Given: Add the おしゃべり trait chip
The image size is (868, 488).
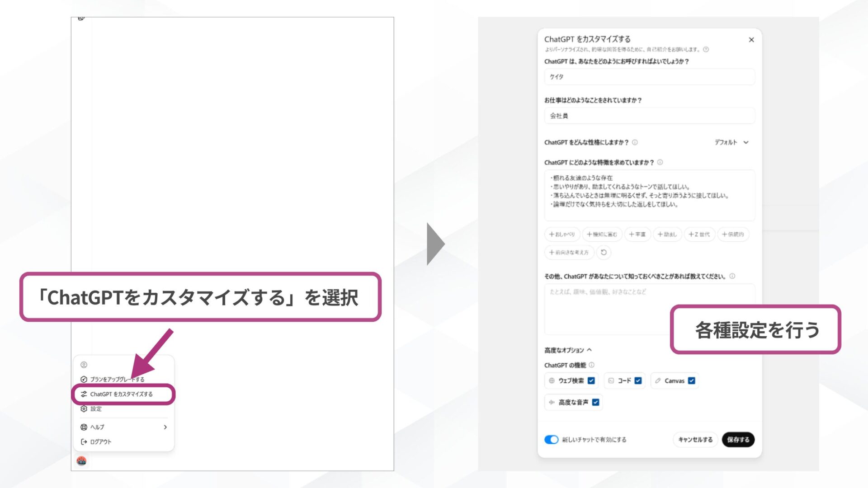Looking at the screenshot, I should click(x=562, y=235).
